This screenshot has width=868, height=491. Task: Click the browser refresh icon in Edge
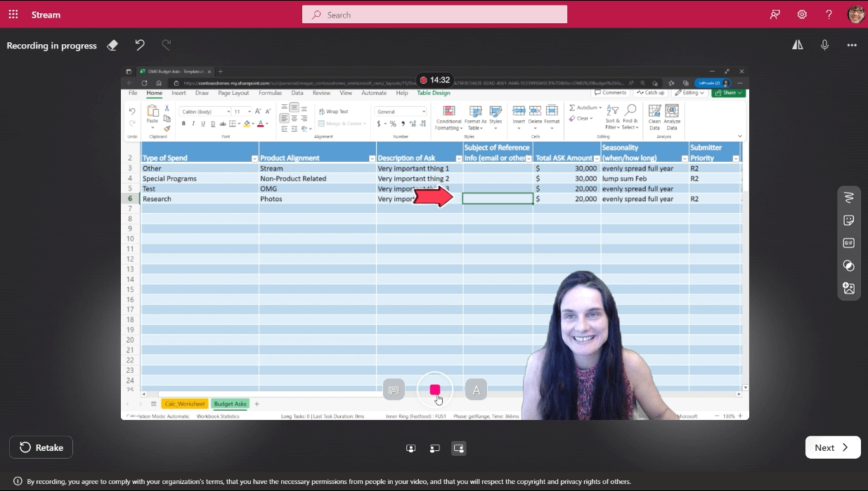point(145,82)
